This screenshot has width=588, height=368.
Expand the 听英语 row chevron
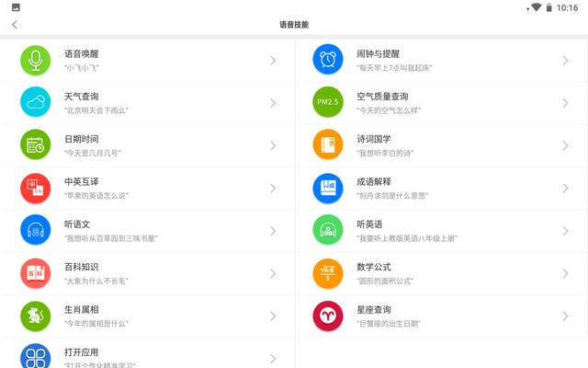pos(566,231)
